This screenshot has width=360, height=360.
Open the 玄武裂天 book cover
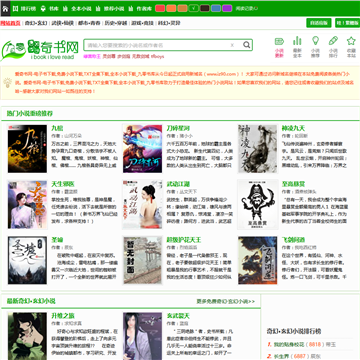coord(143,336)
